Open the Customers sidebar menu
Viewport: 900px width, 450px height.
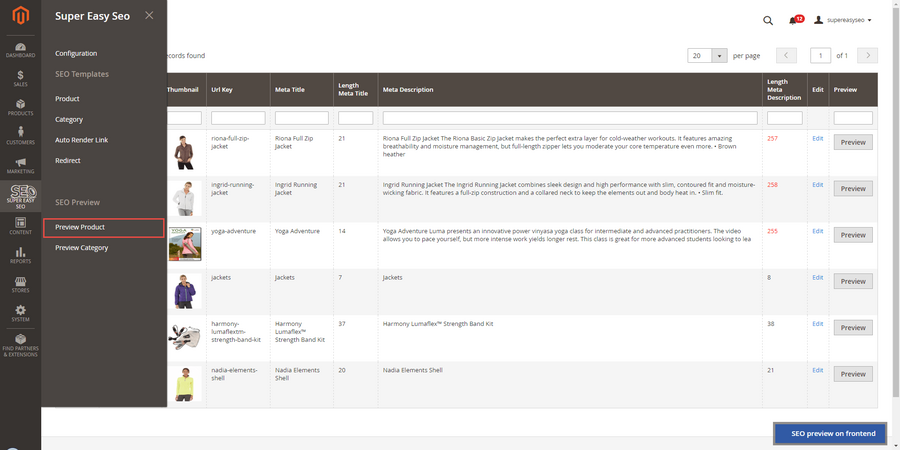point(21,137)
